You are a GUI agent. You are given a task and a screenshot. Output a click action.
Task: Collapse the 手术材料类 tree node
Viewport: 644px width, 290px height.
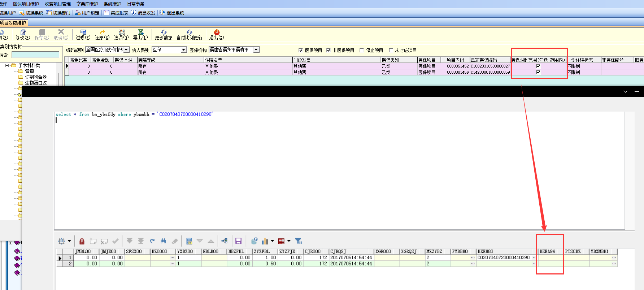coord(7,65)
